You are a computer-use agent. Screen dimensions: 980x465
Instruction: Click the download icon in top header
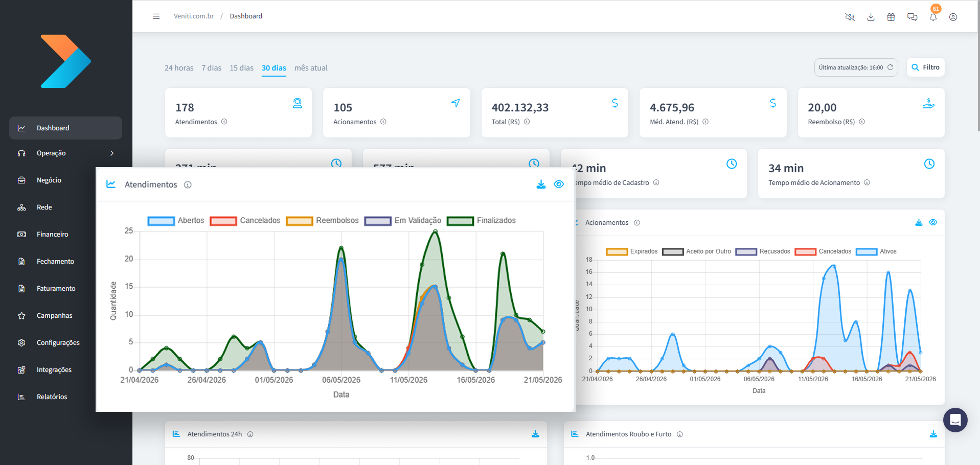point(871,17)
